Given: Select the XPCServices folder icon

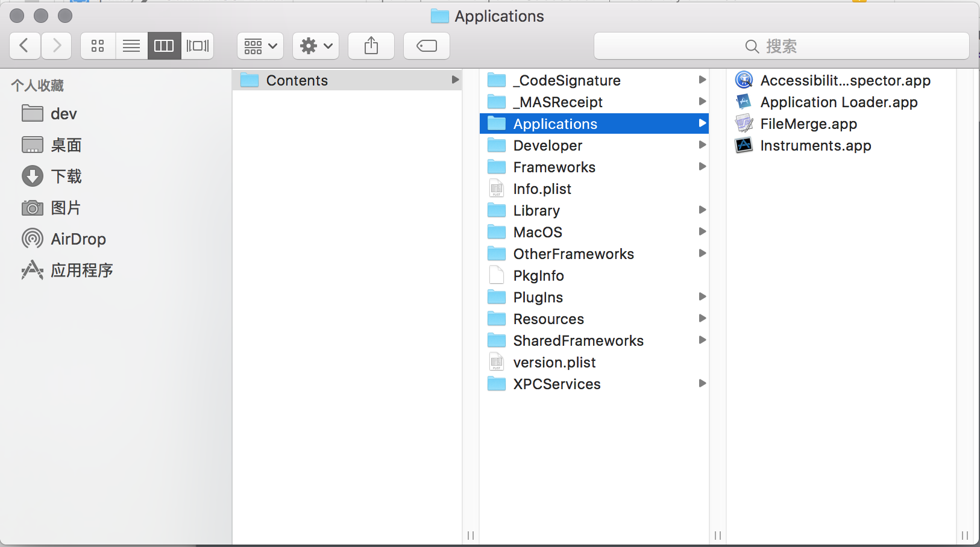Looking at the screenshot, I should point(497,384).
